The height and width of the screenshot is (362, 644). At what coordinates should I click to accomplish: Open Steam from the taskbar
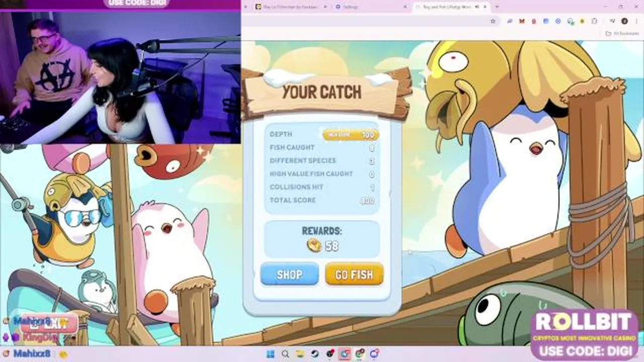point(315,354)
